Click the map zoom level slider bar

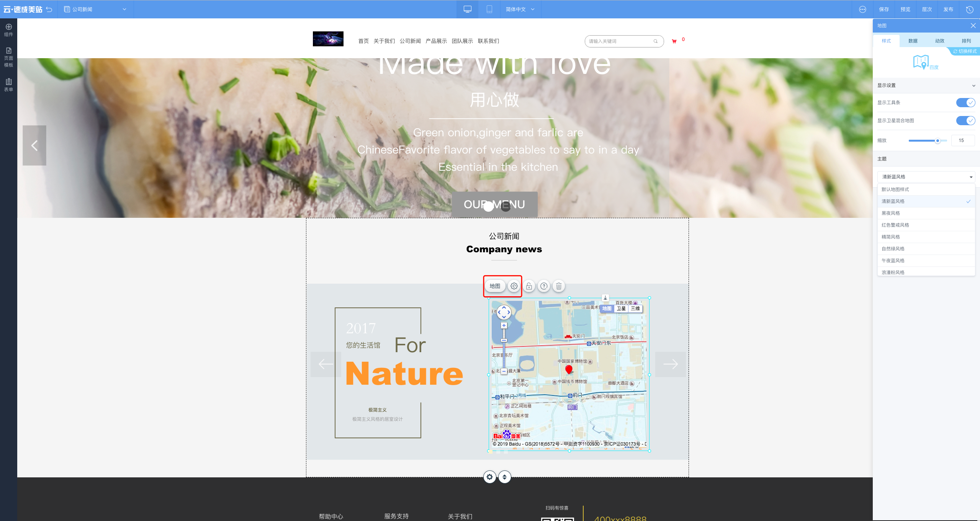coord(504,348)
